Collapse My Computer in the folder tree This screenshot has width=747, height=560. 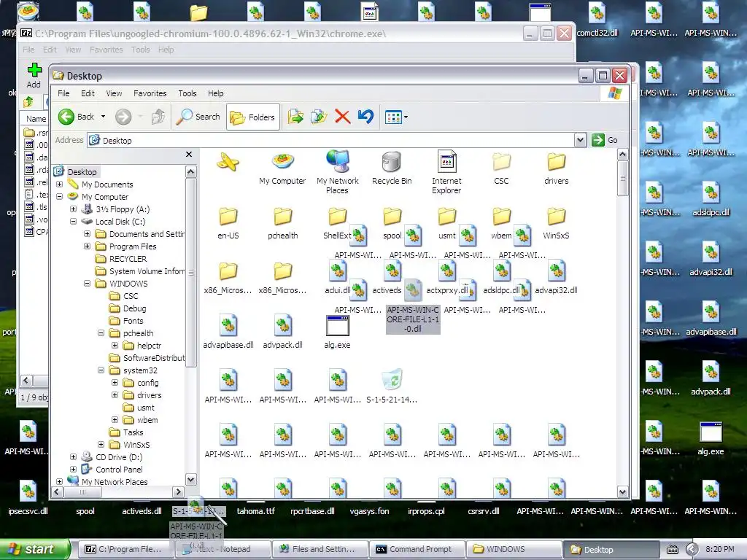pyautogui.click(x=60, y=197)
